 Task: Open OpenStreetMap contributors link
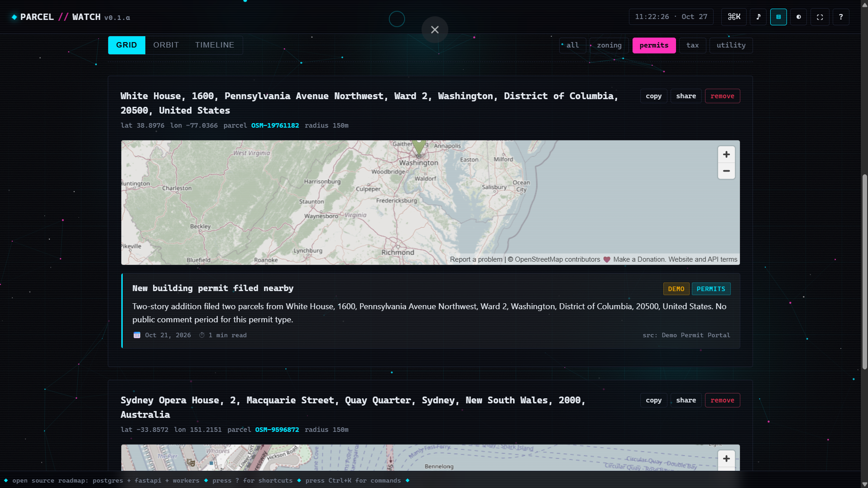(557, 259)
